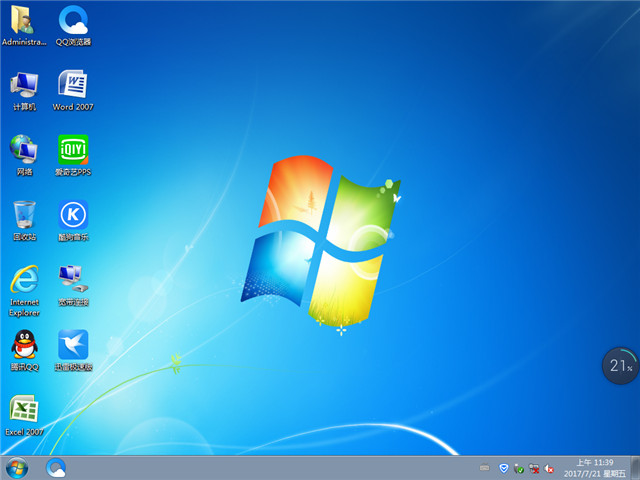Open the Word 2007 desktop shortcut

tap(73, 85)
